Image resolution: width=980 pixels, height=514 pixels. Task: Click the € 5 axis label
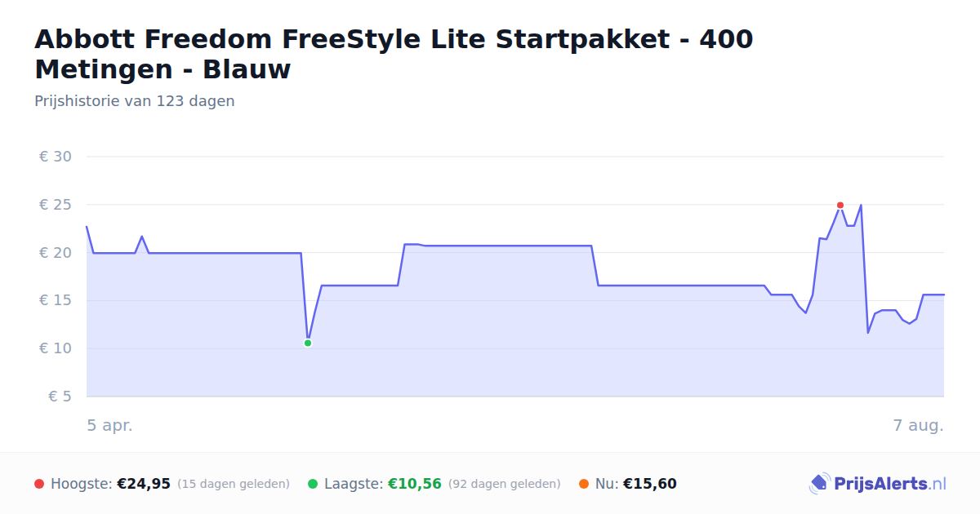[60, 397]
